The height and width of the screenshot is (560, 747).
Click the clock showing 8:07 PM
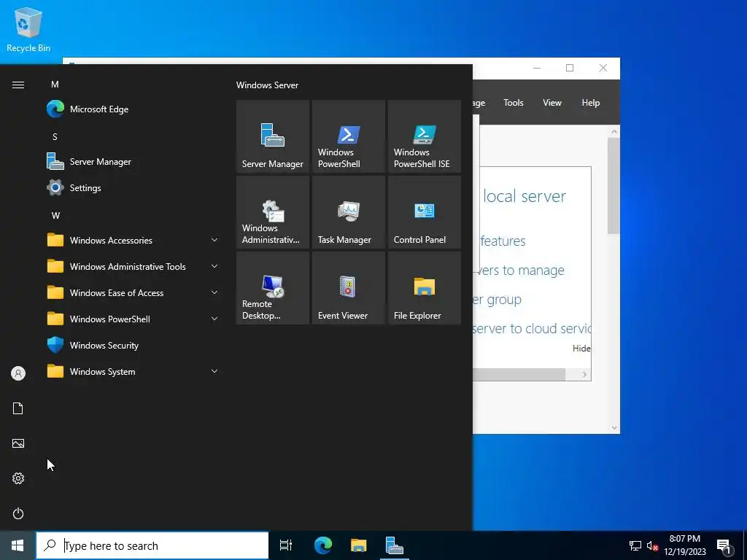tap(684, 539)
